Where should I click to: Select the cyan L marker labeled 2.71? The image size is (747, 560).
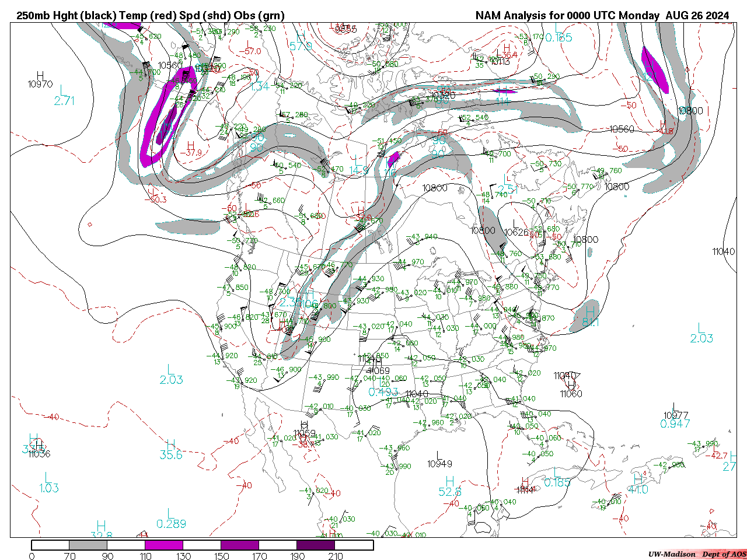[x=63, y=90]
